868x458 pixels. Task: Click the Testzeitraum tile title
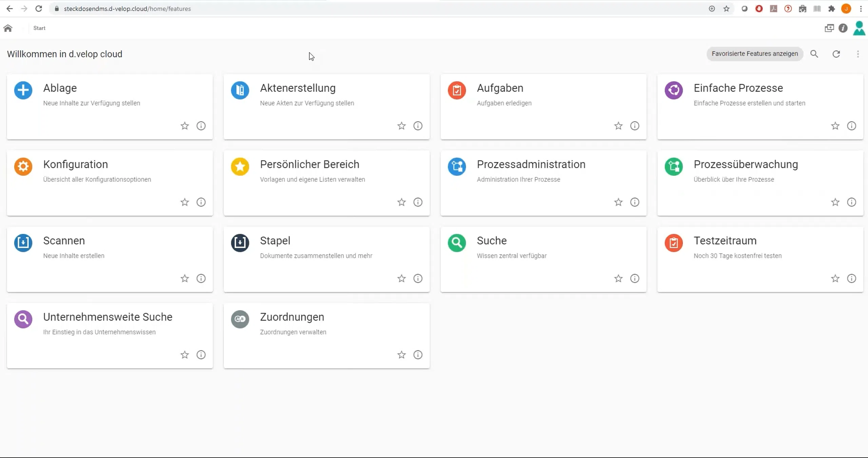coord(725,241)
